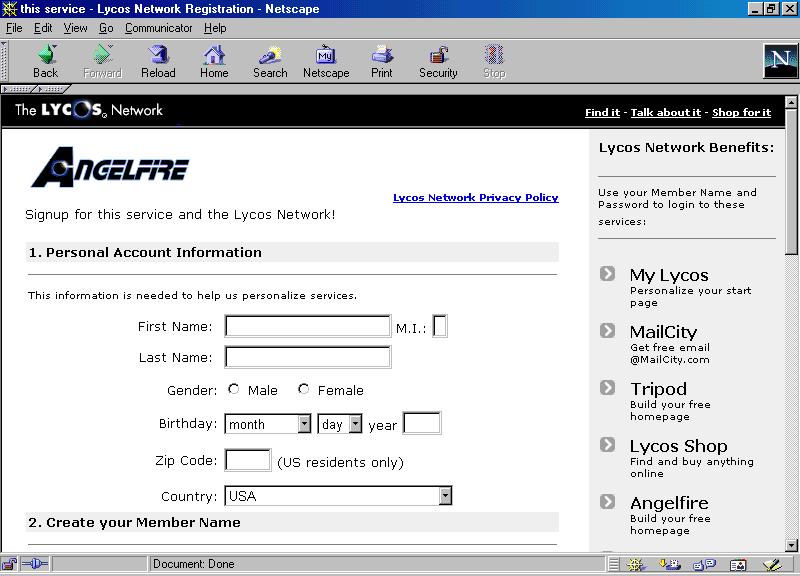Click the My Netscape toolbar icon
The width and height of the screenshot is (800, 576).
click(326, 55)
